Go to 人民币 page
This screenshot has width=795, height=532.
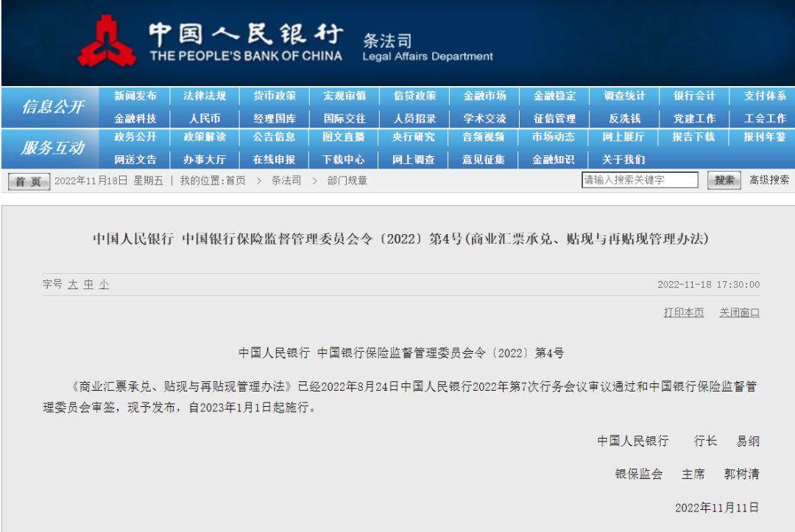(205, 118)
